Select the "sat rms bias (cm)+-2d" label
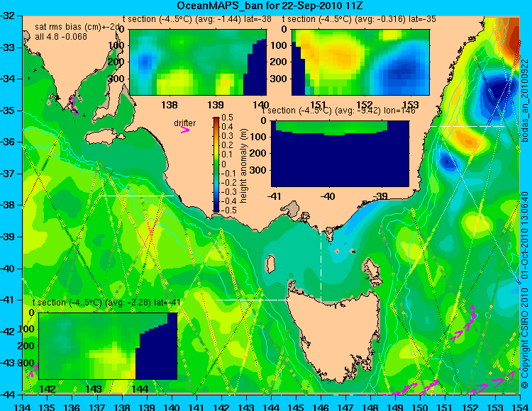 click(77, 27)
